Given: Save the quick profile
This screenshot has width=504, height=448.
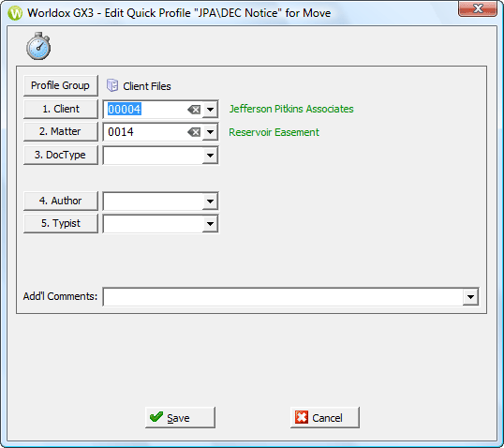Looking at the screenshot, I should click(180, 417).
